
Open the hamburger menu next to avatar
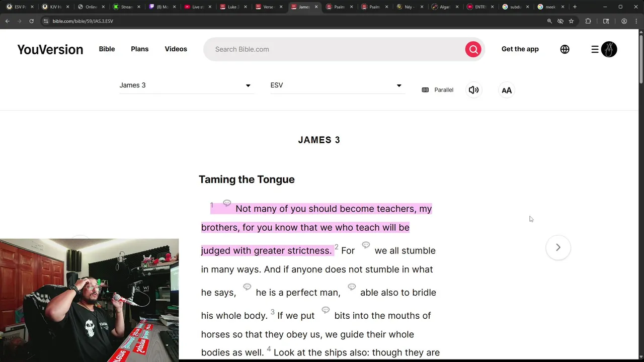click(x=595, y=49)
